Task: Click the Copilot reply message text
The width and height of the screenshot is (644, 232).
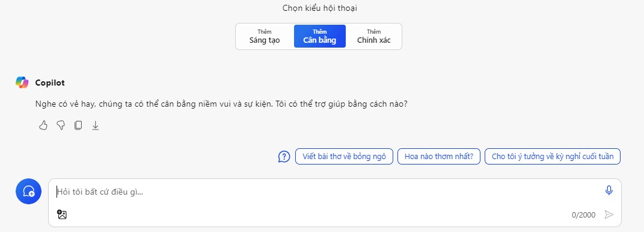Action: point(221,104)
